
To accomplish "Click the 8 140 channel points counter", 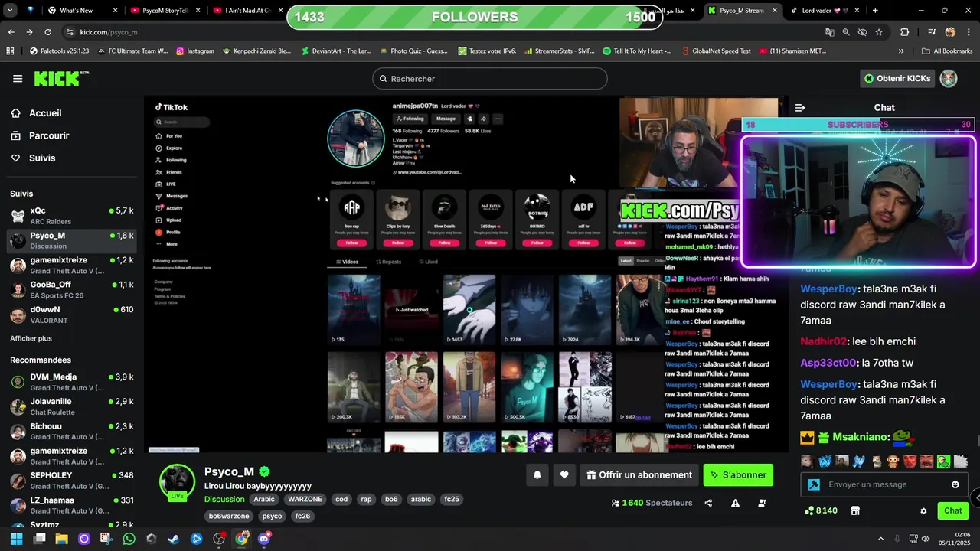I will pyautogui.click(x=821, y=510).
